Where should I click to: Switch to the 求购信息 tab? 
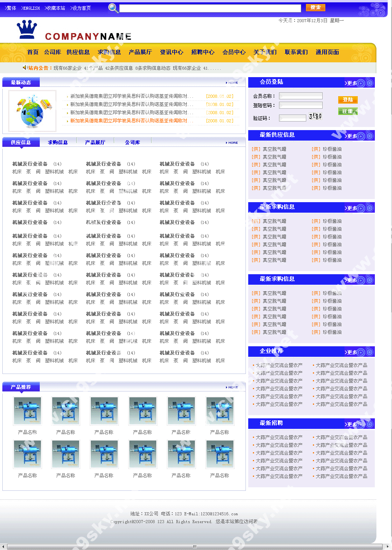click(x=58, y=143)
